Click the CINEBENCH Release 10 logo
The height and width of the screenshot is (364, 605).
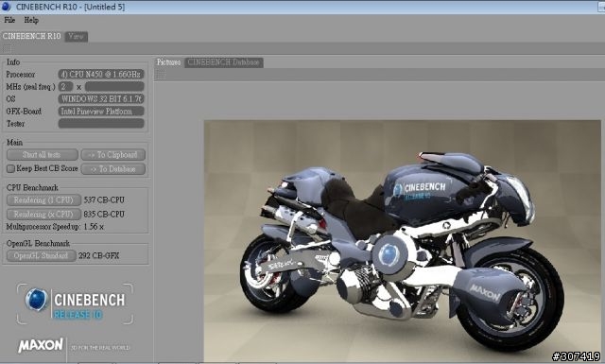pyautogui.click(x=76, y=303)
